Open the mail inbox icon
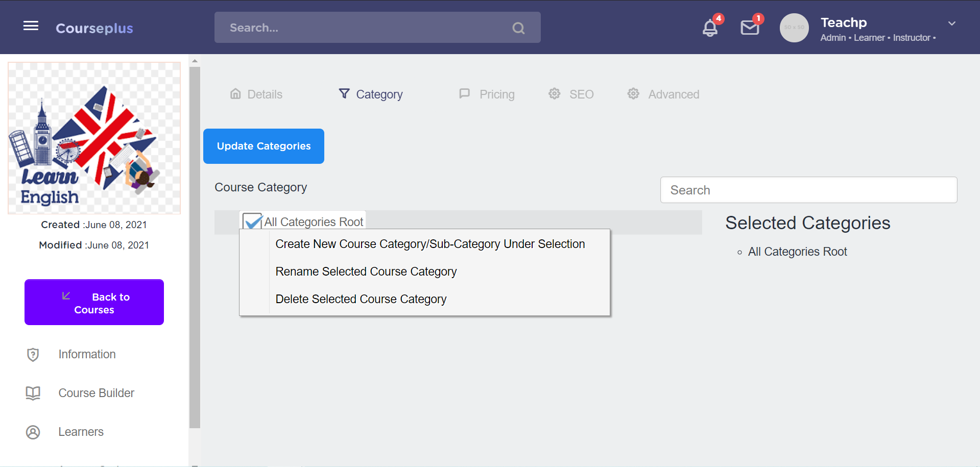The height and width of the screenshot is (467, 980). [x=750, y=28]
